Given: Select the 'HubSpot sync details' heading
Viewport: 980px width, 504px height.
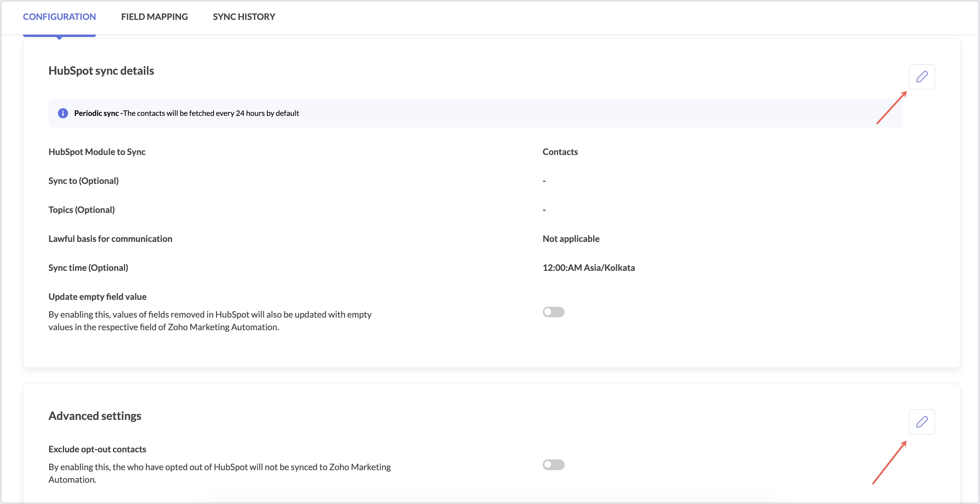Looking at the screenshot, I should pyautogui.click(x=101, y=71).
